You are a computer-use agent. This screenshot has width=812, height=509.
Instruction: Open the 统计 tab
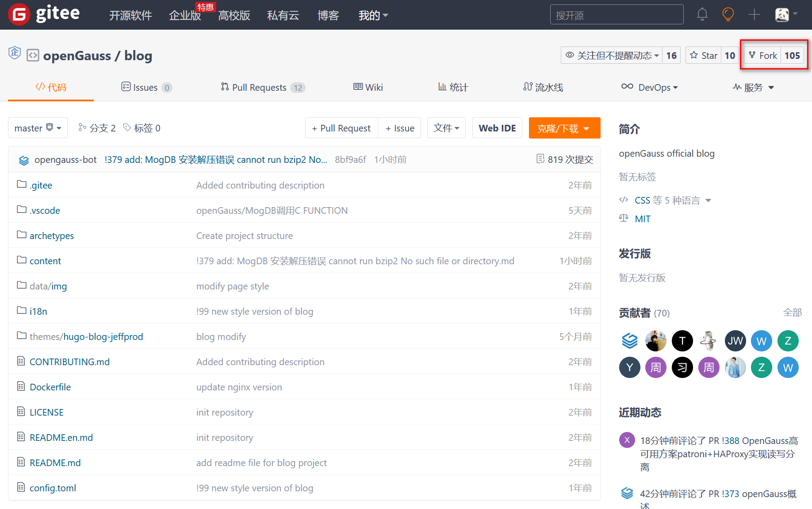pos(453,87)
